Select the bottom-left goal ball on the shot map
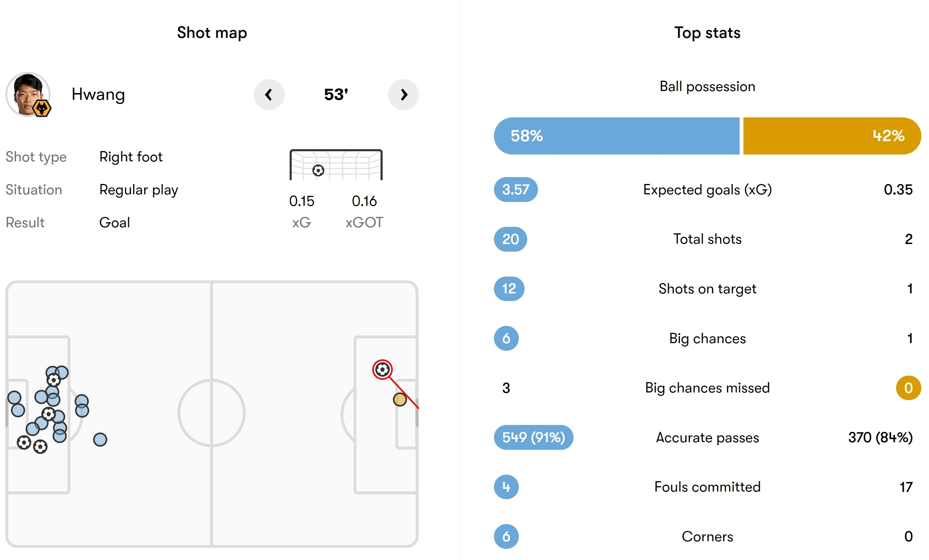Image resolution: width=929 pixels, height=560 pixels. point(24,443)
